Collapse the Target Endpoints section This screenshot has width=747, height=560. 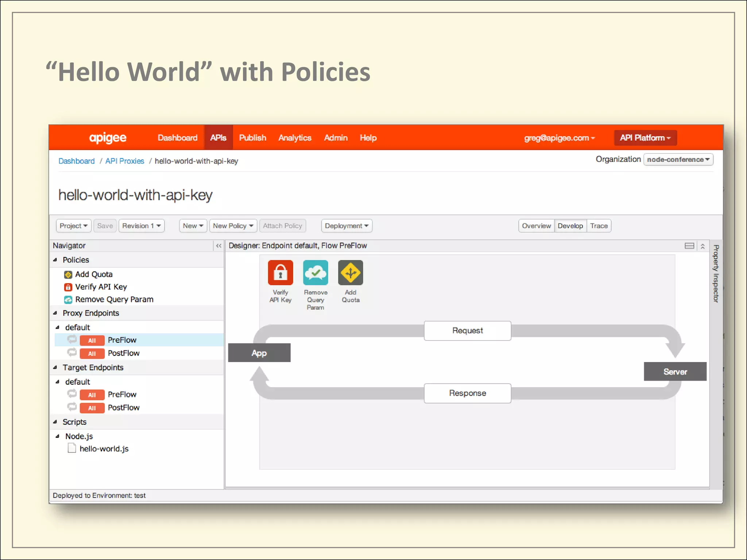55,367
